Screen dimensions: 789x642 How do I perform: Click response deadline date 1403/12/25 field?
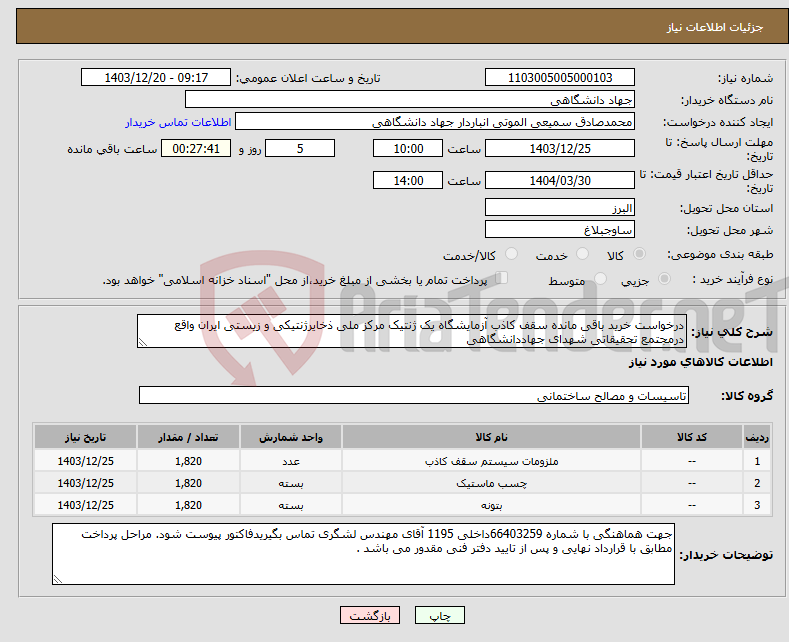tap(560, 148)
